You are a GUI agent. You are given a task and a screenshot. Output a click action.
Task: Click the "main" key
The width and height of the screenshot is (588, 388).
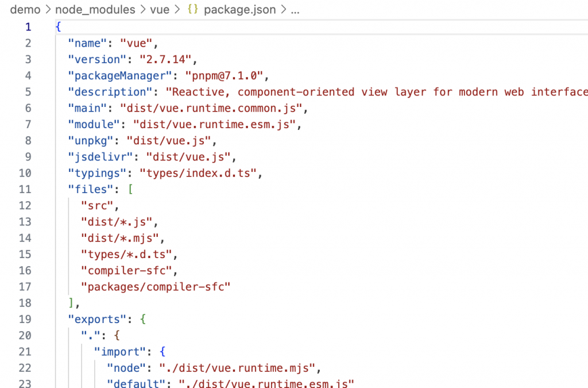[x=88, y=108]
